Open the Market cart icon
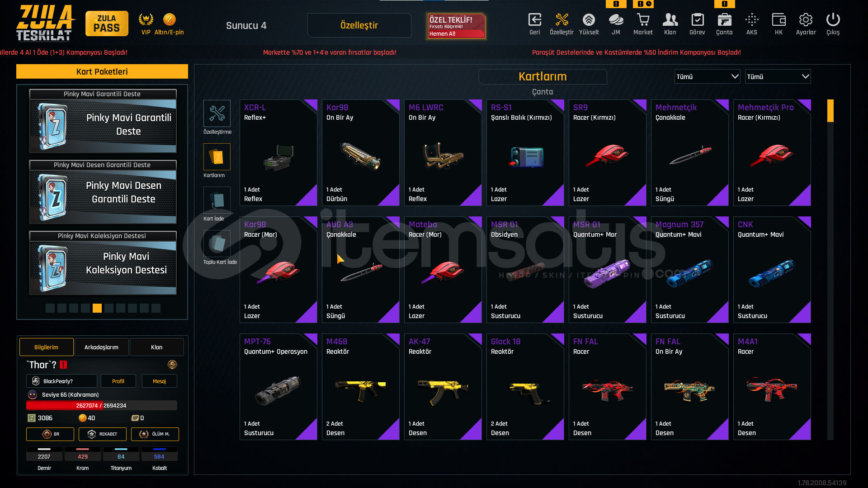This screenshot has width=868, height=488. [x=643, y=24]
